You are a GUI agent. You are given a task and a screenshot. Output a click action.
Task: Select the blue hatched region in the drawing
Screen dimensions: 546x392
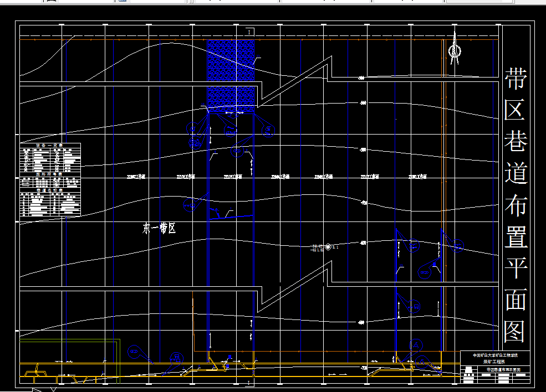[231, 76]
